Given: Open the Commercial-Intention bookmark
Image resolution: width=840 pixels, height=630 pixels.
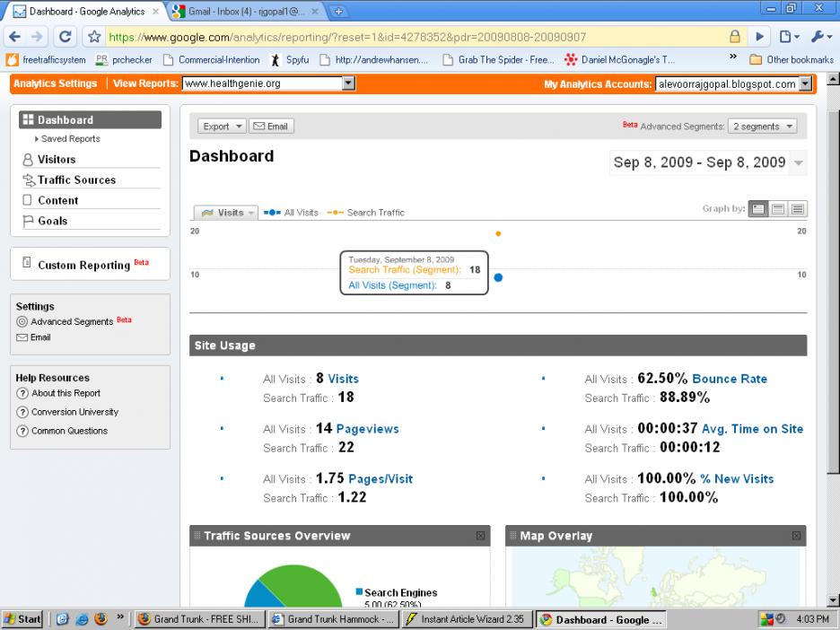Looking at the screenshot, I should click(212, 60).
